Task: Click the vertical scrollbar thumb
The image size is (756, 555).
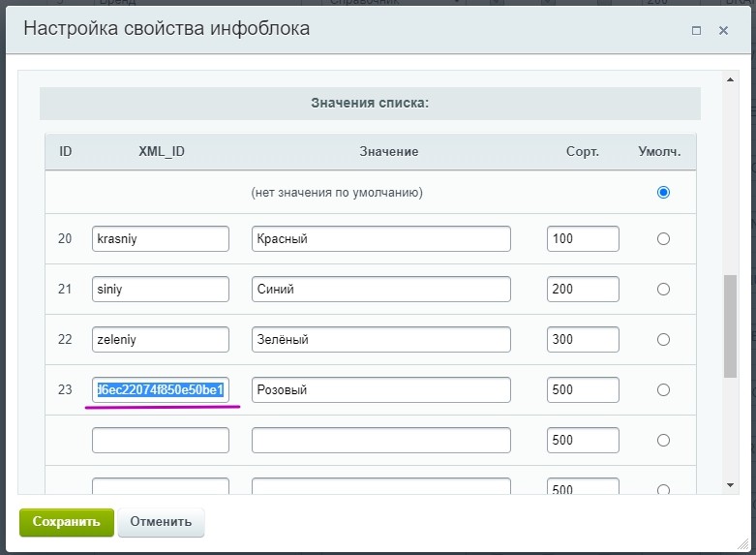Action: coord(730,326)
